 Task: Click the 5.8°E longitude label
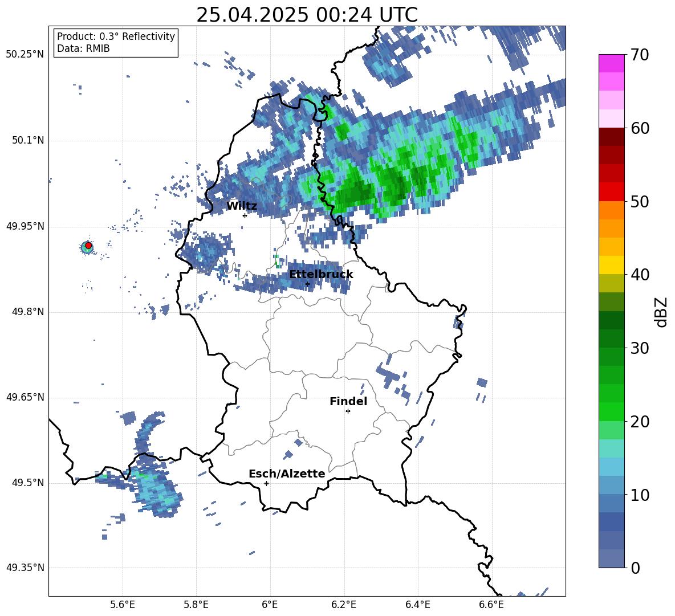tap(196, 605)
